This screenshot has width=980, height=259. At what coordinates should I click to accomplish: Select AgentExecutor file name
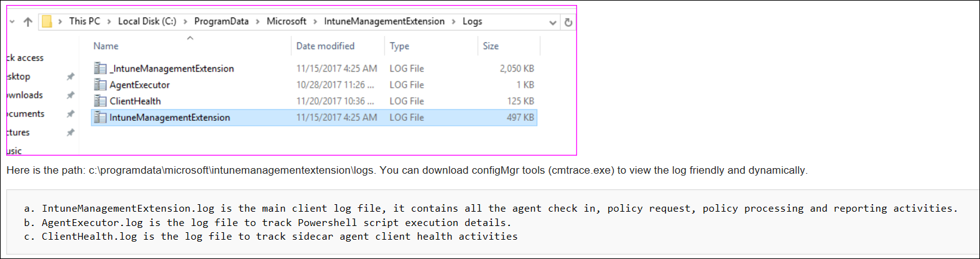(x=139, y=85)
